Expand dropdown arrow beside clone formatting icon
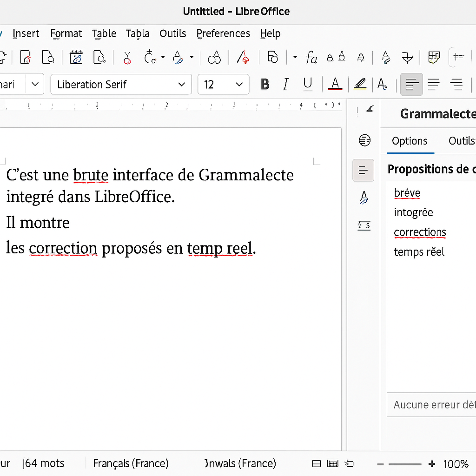 pyautogui.click(x=192, y=57)
